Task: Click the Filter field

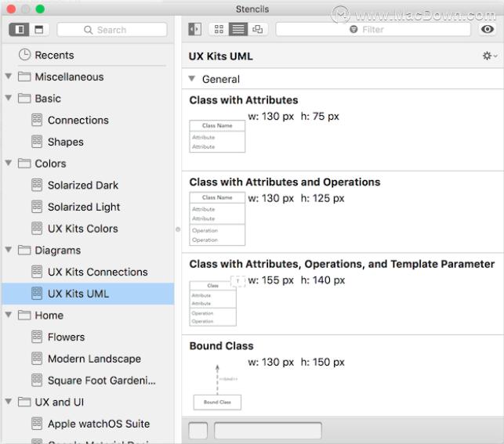Action: (373, 29)
